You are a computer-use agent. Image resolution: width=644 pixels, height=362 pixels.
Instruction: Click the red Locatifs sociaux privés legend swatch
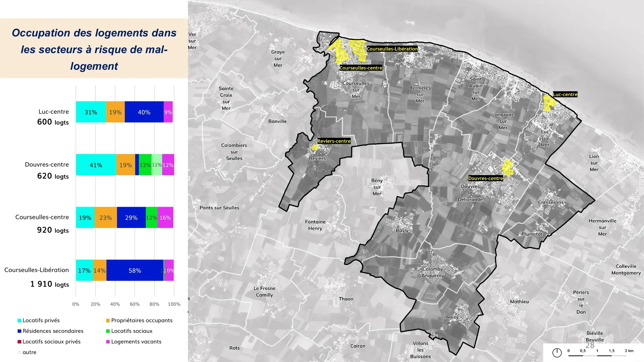19,342
